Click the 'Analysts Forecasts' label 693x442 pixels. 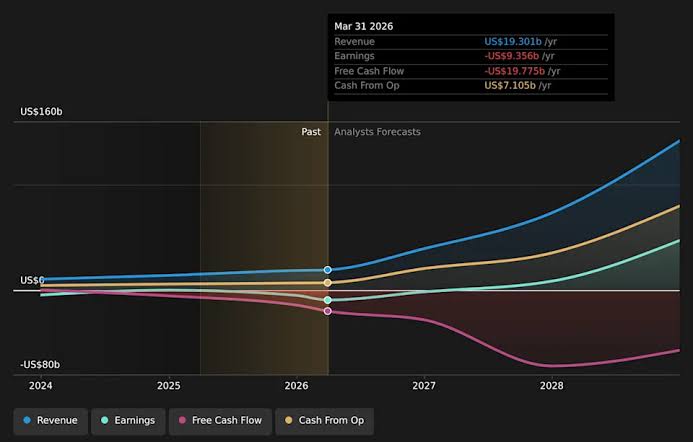tap(377, 132)
